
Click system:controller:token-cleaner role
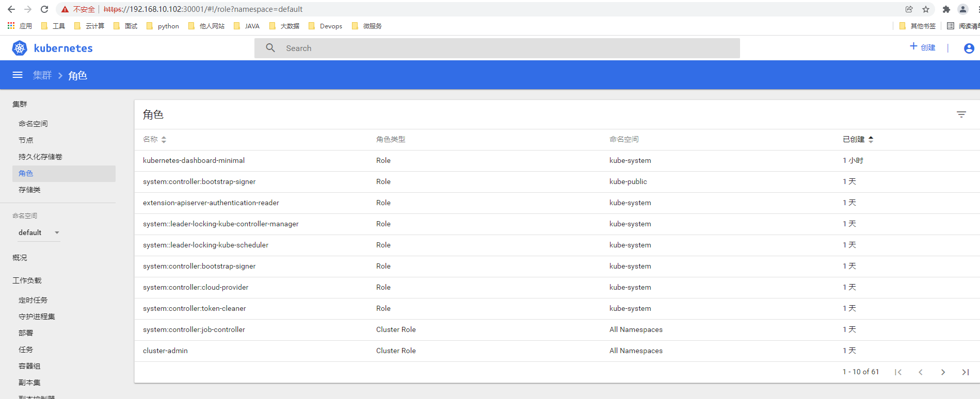(195, 308)
